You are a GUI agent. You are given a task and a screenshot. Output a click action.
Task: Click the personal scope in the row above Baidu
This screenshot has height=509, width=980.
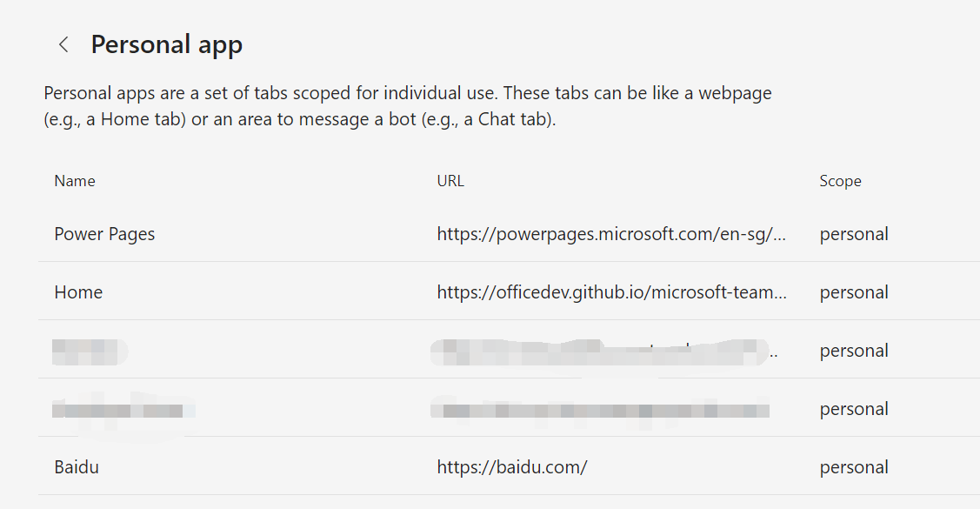[x=854, y=409]
